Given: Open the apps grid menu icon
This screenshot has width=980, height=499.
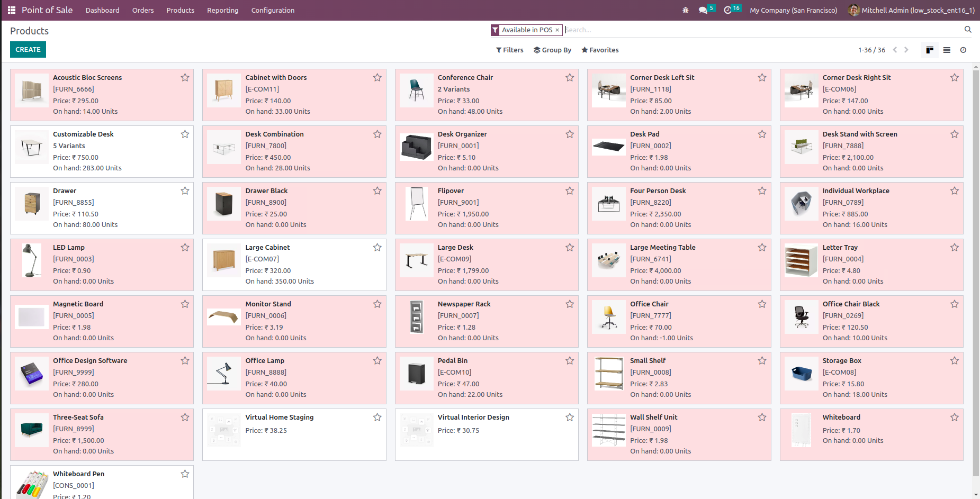Looking at the screenshot, I should (12, 10).
